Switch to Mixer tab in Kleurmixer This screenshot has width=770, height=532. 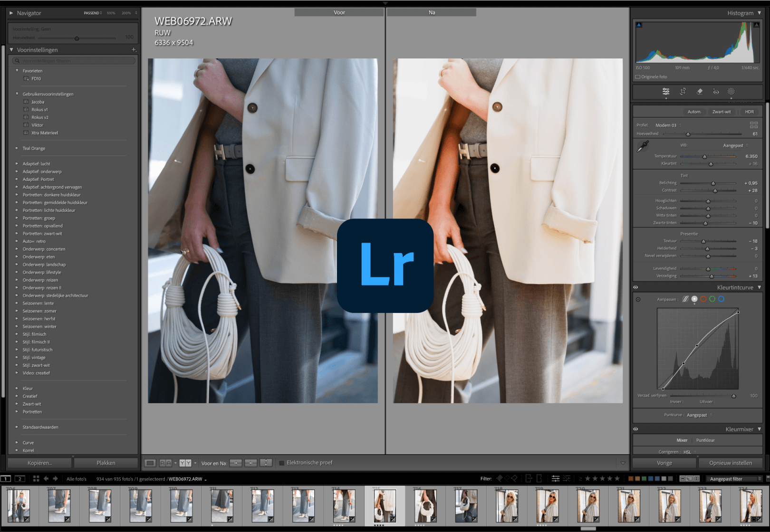tap(682, 440)
